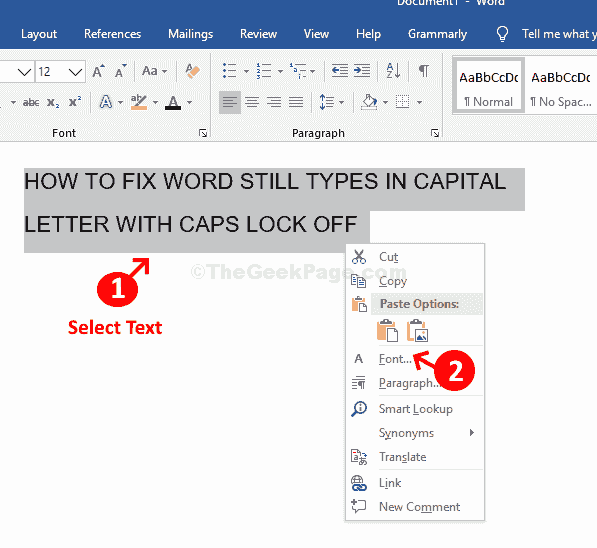Choose Smart Lookup
597x548 pixels.
[x=415, y=409]
